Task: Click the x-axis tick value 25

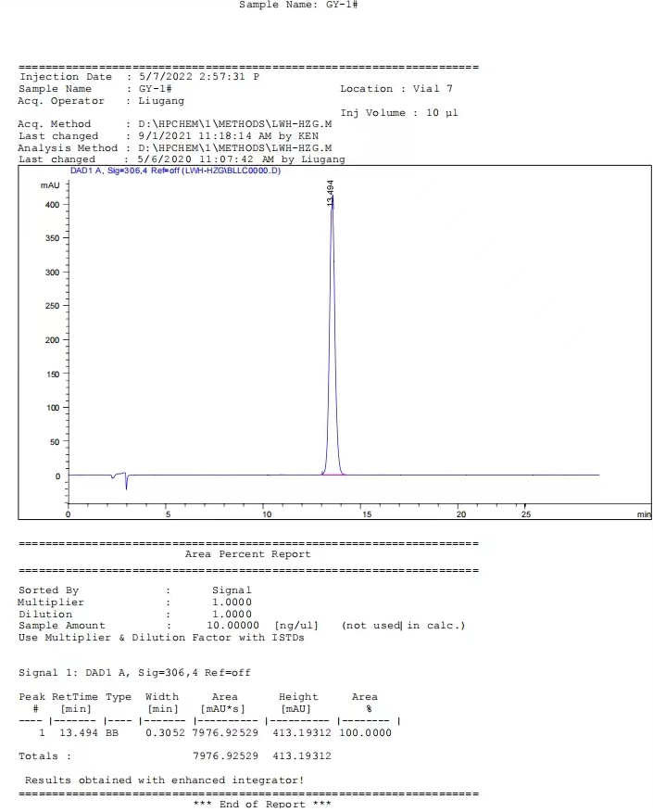Action: (526, 514)
